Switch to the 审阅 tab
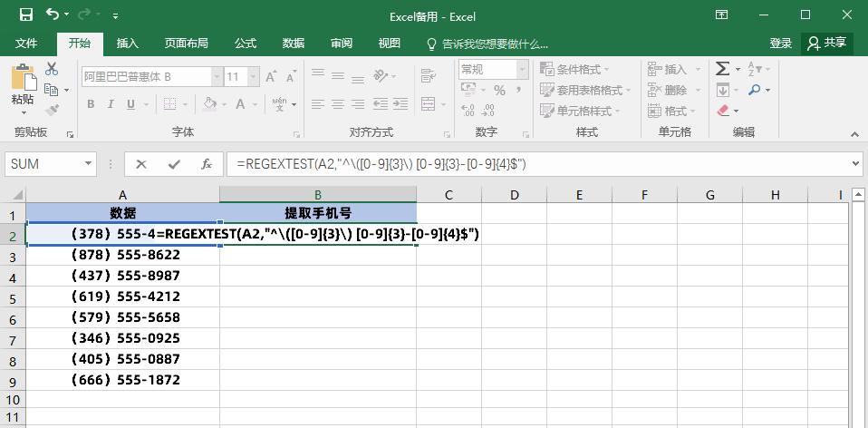Image resolution: width=868 pixels, height=428 pixels. pos(341,44)
